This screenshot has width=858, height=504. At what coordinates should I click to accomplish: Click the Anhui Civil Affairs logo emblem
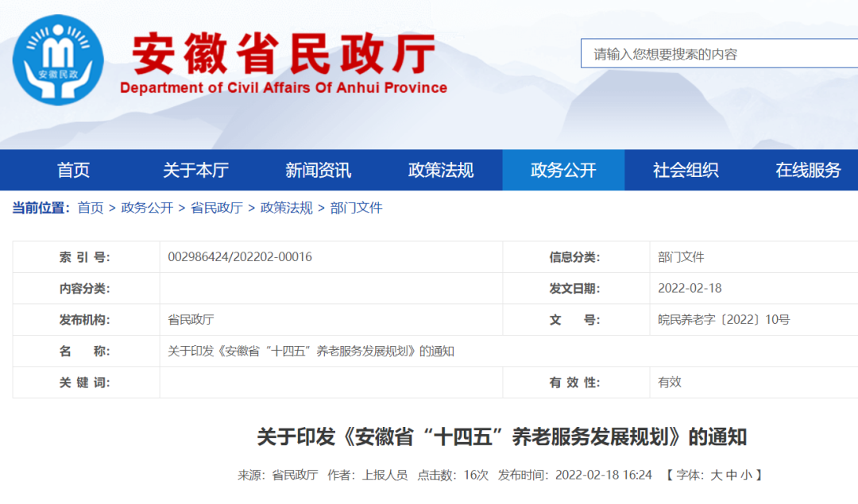pos(58,60)
